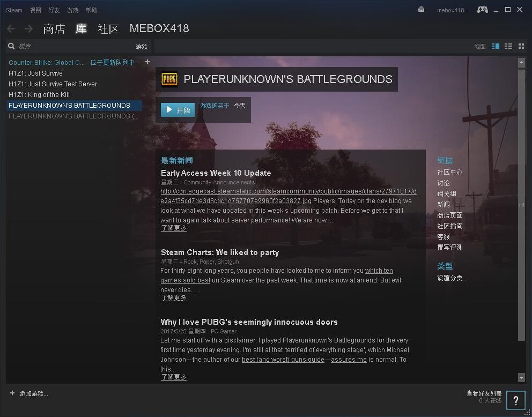Screen dimensions: 532x417
Task: Switch to list view layout icon
Action: click(508, 46)
